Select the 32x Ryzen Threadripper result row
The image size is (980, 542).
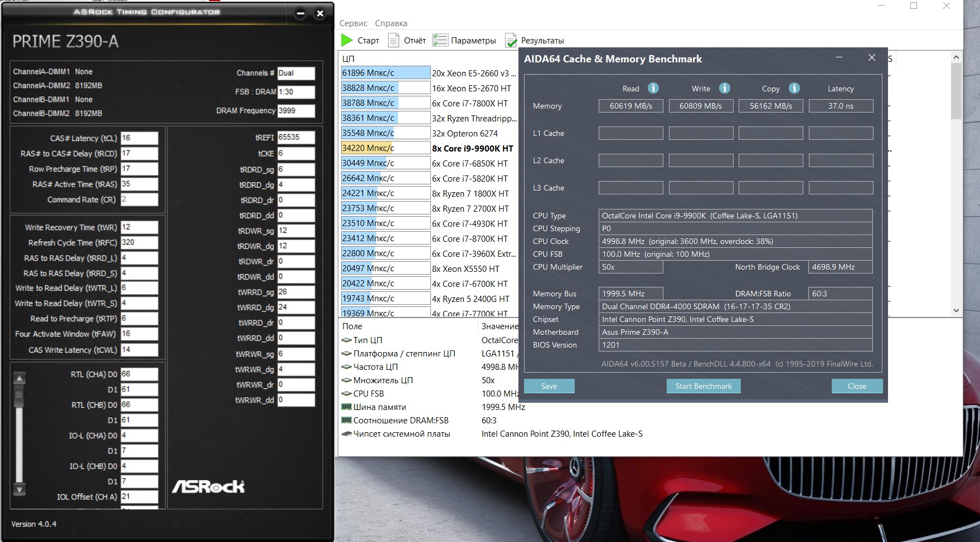click(429, 118)
